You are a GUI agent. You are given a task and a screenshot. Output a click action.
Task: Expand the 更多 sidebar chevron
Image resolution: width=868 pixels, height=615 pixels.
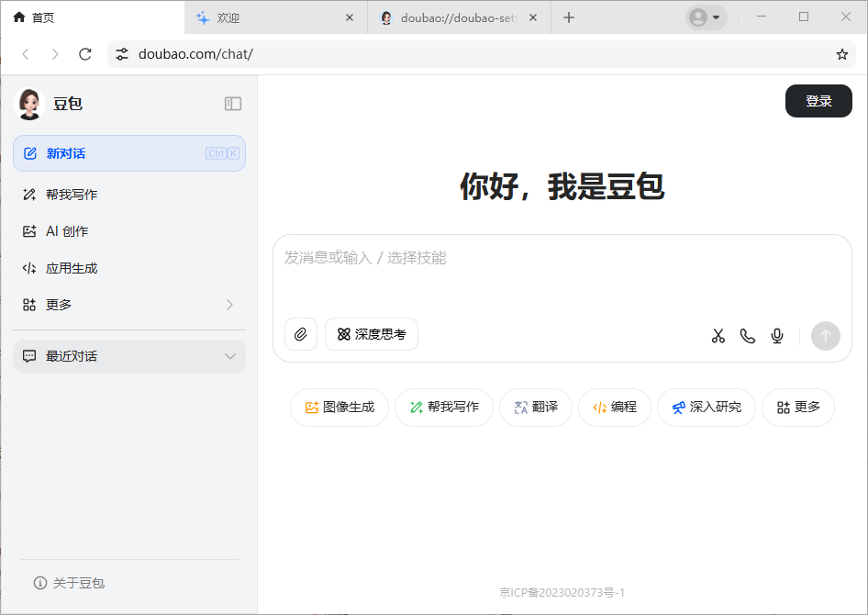click(x=229, y=305)
